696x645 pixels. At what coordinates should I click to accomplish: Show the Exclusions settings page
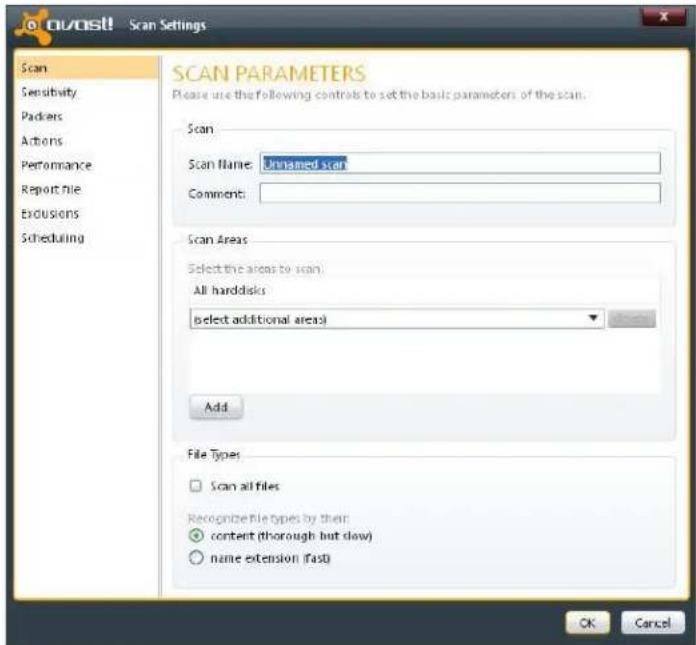click(x=50, y=214)
